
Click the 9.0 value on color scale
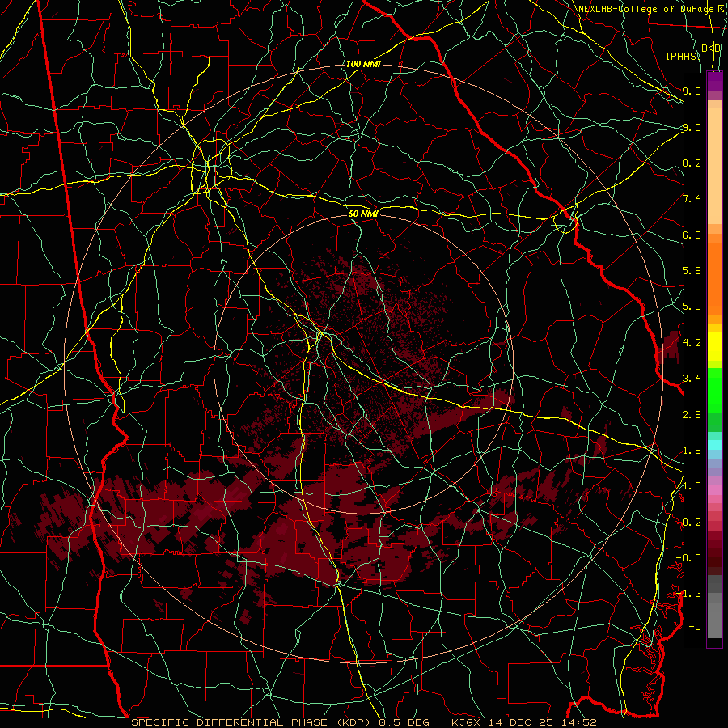(x=692, y=127)
